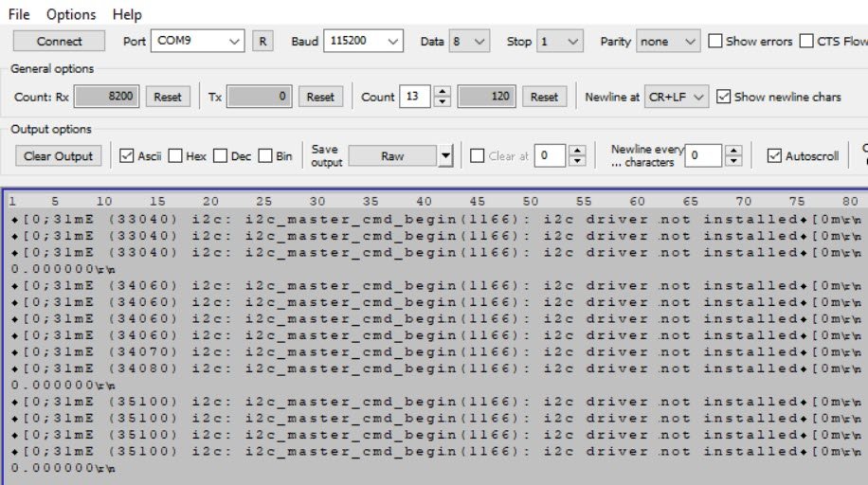This screenshot has height=485, width=868.
Task: Enable the Show errors checkbox
Action: click(x=715, y=42)
